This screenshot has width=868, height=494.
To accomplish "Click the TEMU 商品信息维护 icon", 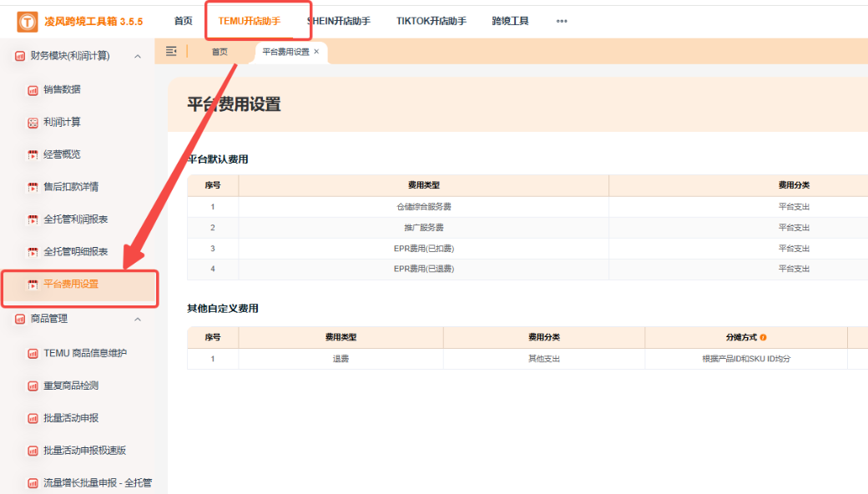I will click(x=33, y=354).
